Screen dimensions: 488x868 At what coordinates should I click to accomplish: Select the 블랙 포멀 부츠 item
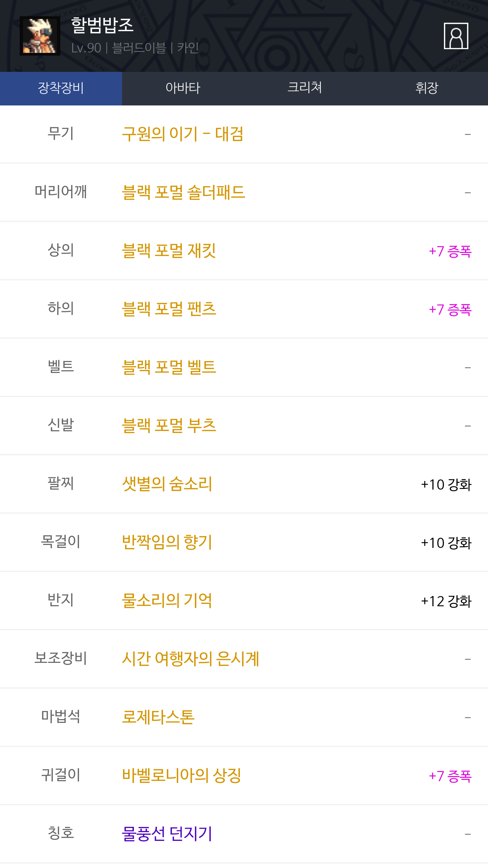tap(169, 426)
